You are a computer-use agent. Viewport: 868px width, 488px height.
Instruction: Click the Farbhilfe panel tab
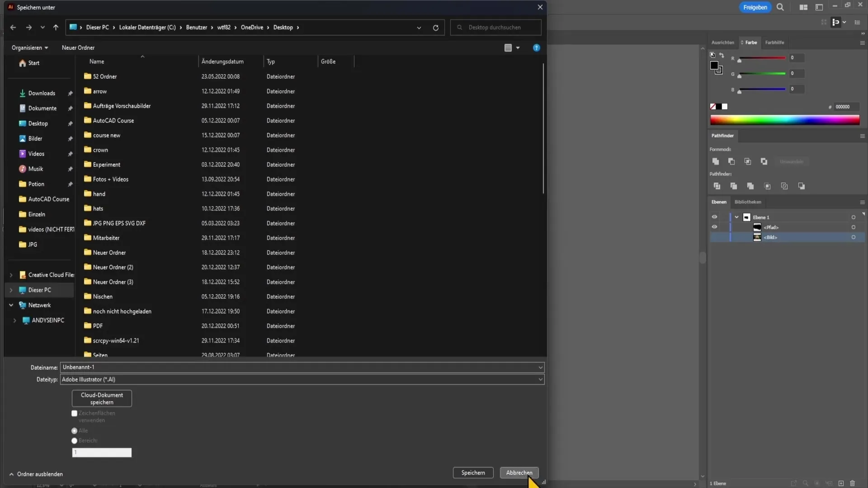coord(775,42)
